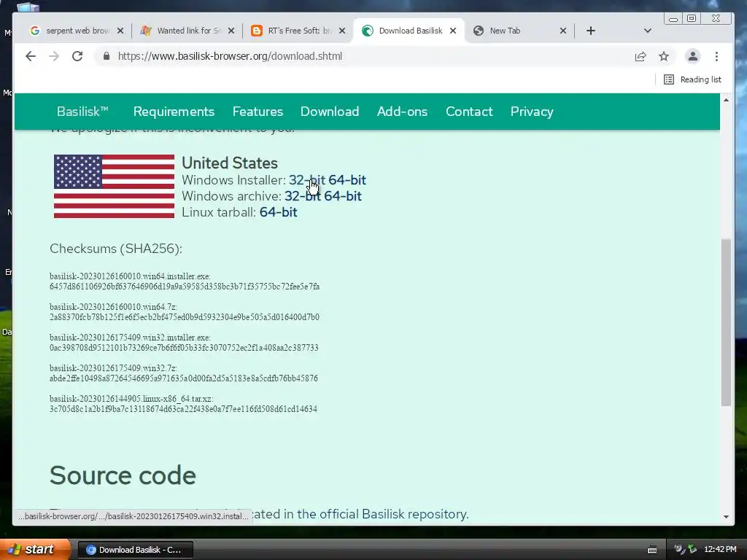
Task: Share this page via share icon
Action: (640, 57)
